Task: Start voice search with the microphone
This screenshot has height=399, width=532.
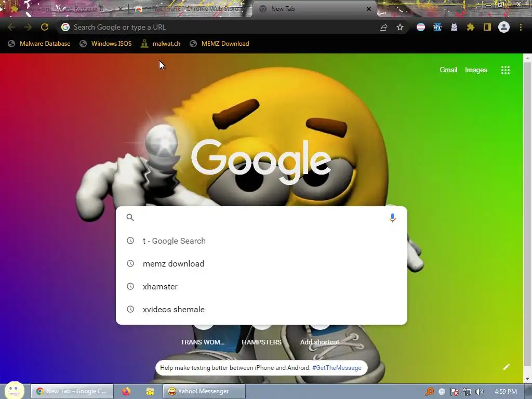Action: (392, 218)
